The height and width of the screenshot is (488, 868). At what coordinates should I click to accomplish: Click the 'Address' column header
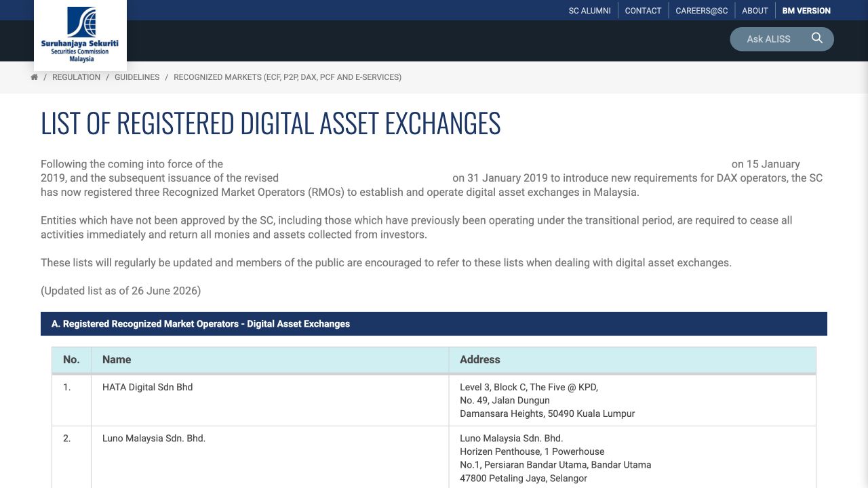point(633,360)
